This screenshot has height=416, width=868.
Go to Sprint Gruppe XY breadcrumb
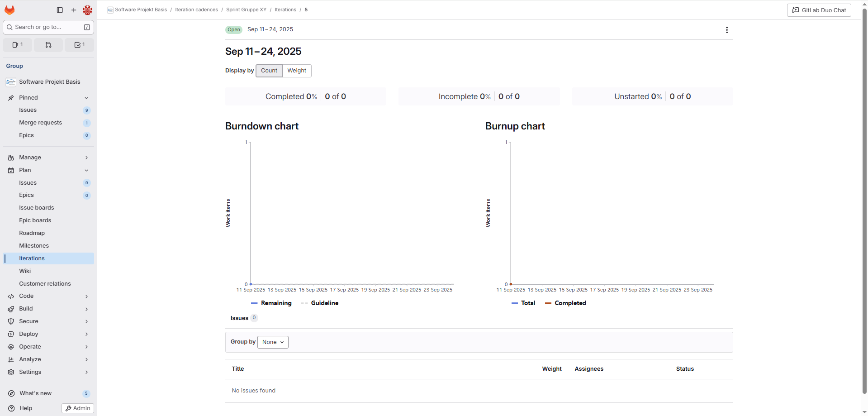pos(246,10)
